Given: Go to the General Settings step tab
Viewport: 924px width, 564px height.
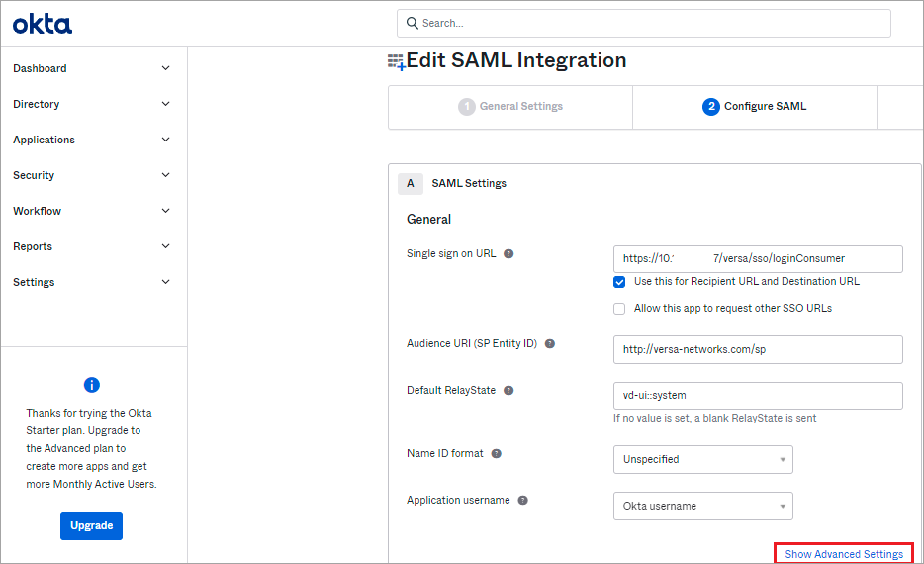Looking at the screenshot, I should (510, 107).
